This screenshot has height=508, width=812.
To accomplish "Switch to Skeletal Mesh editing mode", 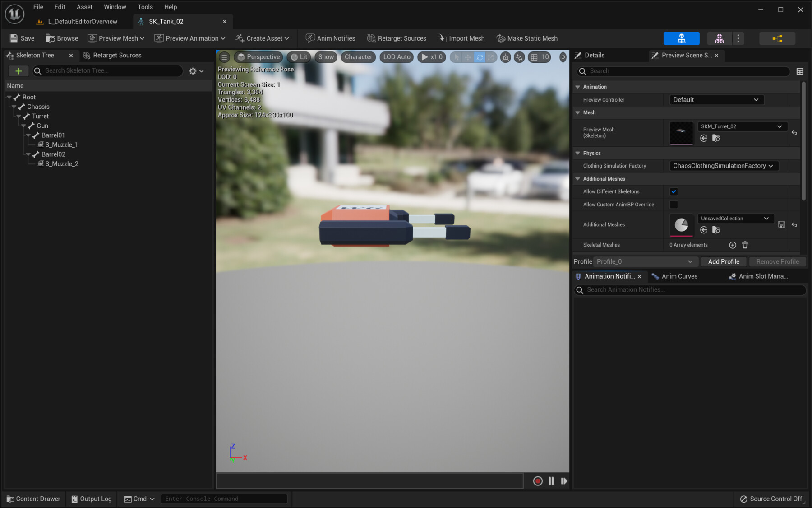I will point(720,39).
